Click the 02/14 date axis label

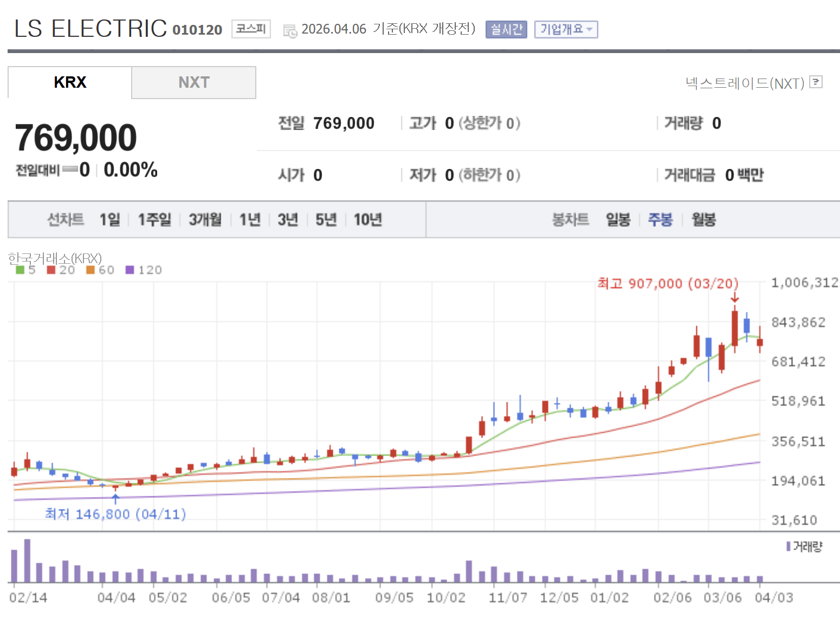point(28,597)
